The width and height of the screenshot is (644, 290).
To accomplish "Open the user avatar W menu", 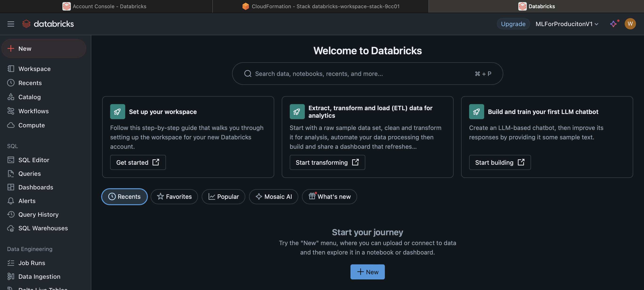I will pyautogui.click(x=630, y=24).
